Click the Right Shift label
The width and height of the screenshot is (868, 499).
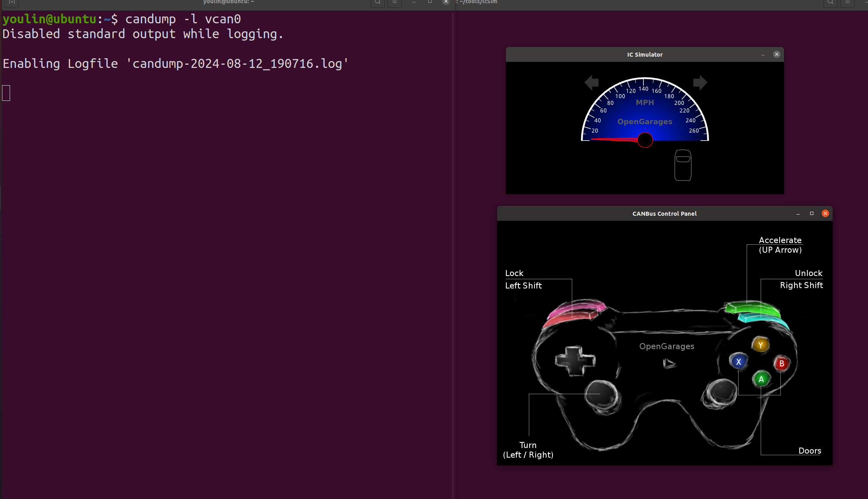point(801,285)
